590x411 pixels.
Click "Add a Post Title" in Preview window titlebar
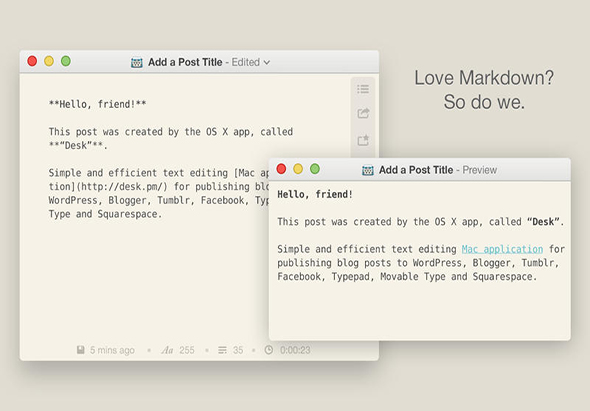[416, 170]
